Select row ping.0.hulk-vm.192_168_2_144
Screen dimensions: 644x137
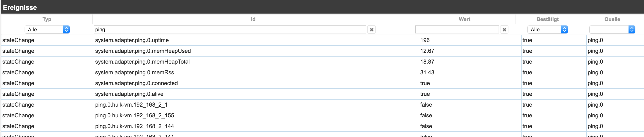tap(322, 126)
